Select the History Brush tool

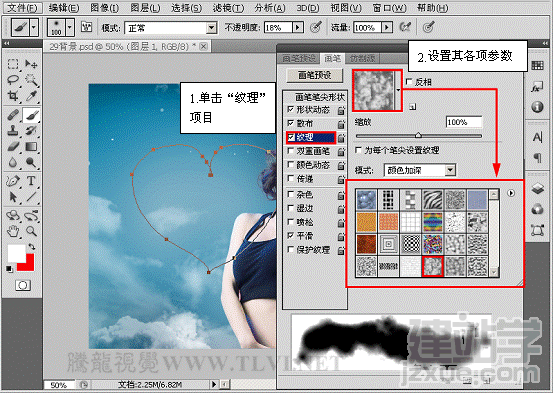31,131
